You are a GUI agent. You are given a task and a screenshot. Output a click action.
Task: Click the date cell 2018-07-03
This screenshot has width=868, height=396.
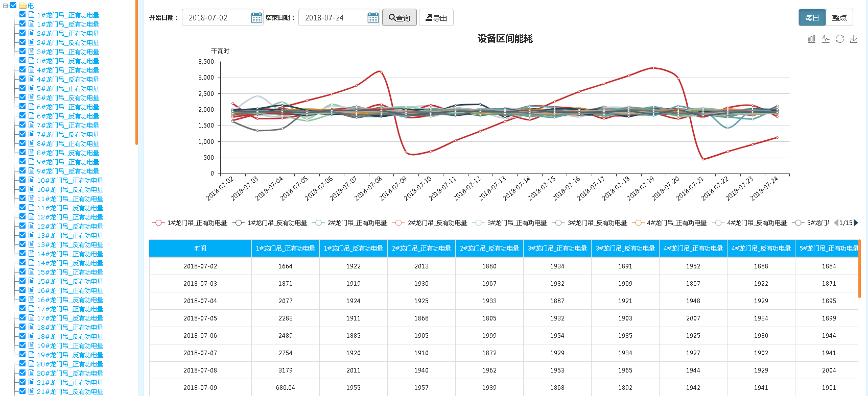point(200,284)
